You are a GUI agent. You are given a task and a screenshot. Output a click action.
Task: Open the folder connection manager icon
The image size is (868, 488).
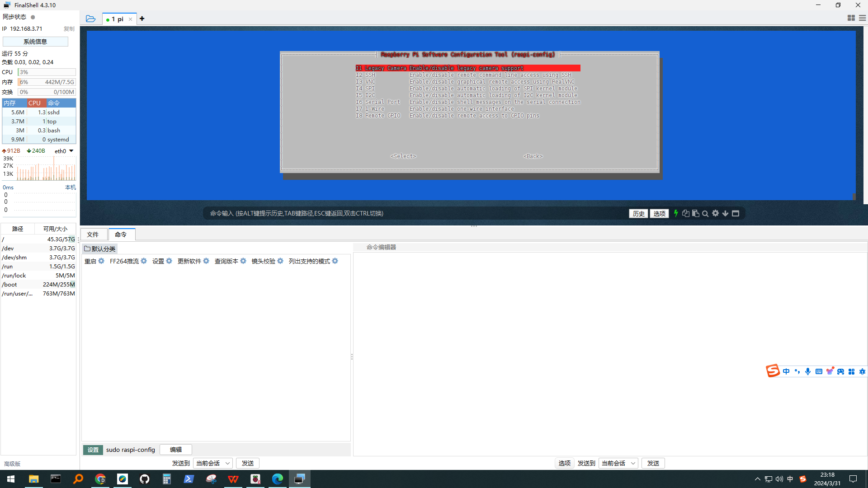90,19
